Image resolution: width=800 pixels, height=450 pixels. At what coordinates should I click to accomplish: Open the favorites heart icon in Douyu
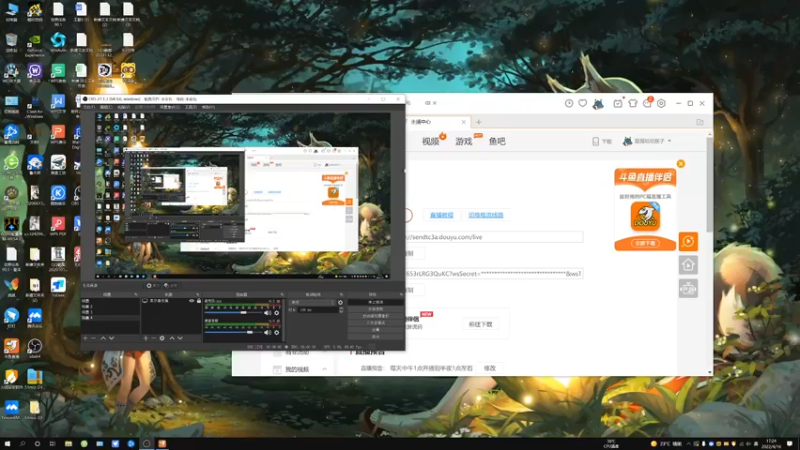[x=583, y=103]
